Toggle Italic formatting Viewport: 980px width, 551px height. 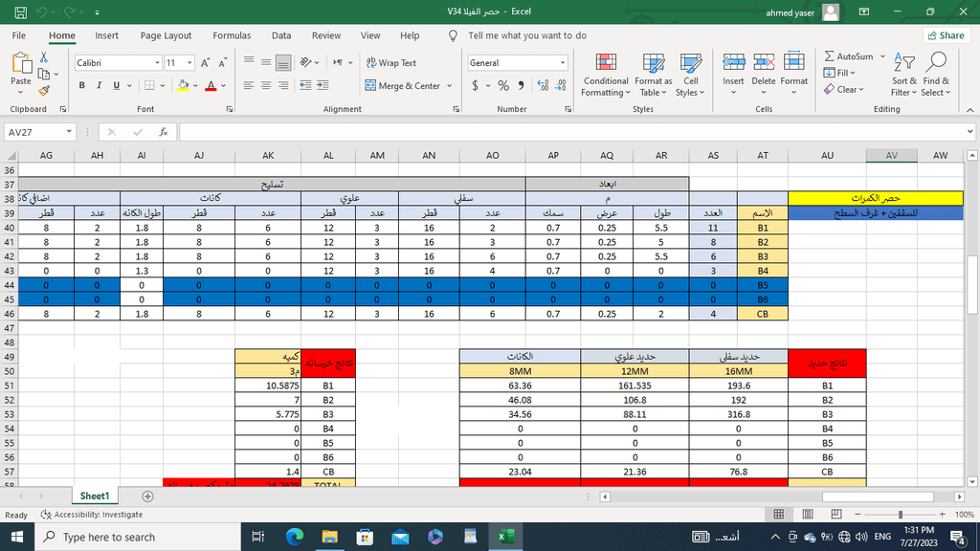(99, 85)
